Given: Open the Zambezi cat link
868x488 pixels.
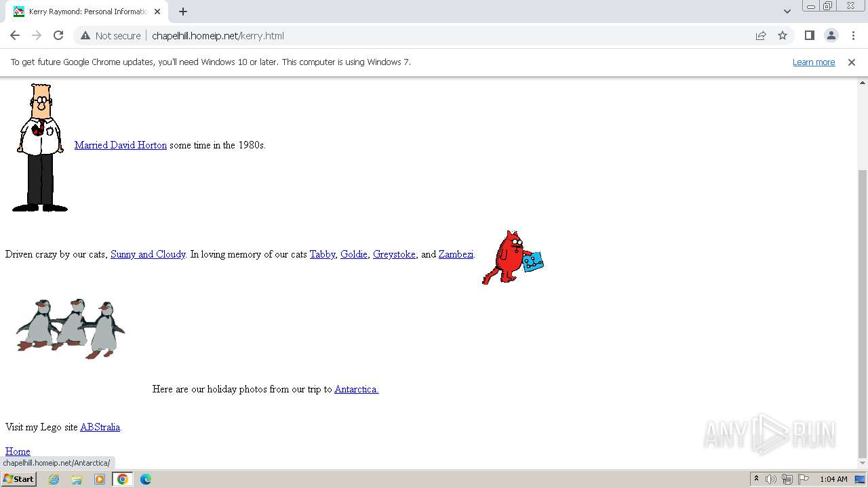Looking at the screenshot, I should pos(456,254).
